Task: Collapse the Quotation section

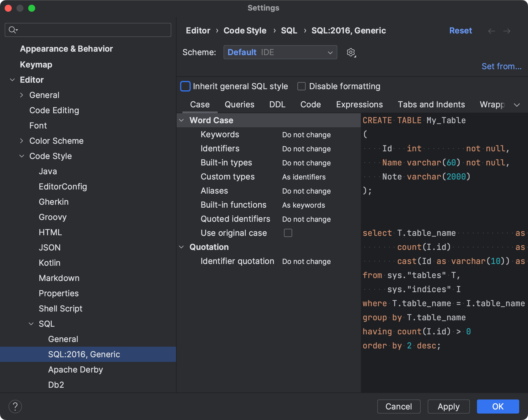Action: pos(181,247)
